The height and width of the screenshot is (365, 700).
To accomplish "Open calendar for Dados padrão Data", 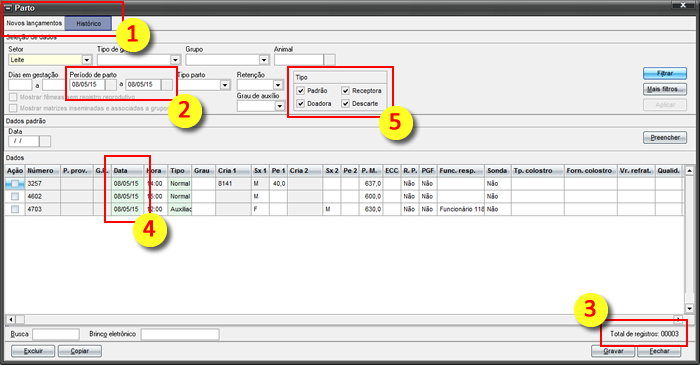I will pyautogui.click(x=45, y=141).
